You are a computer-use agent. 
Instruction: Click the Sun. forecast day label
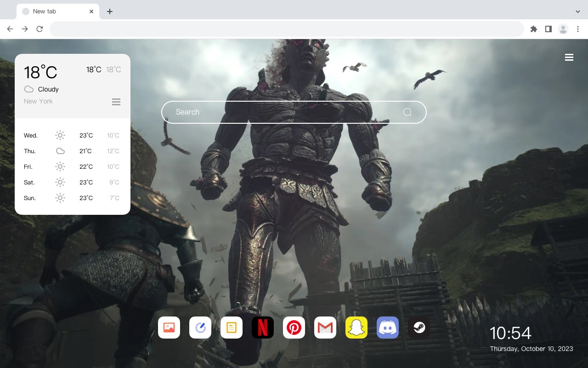30,198
